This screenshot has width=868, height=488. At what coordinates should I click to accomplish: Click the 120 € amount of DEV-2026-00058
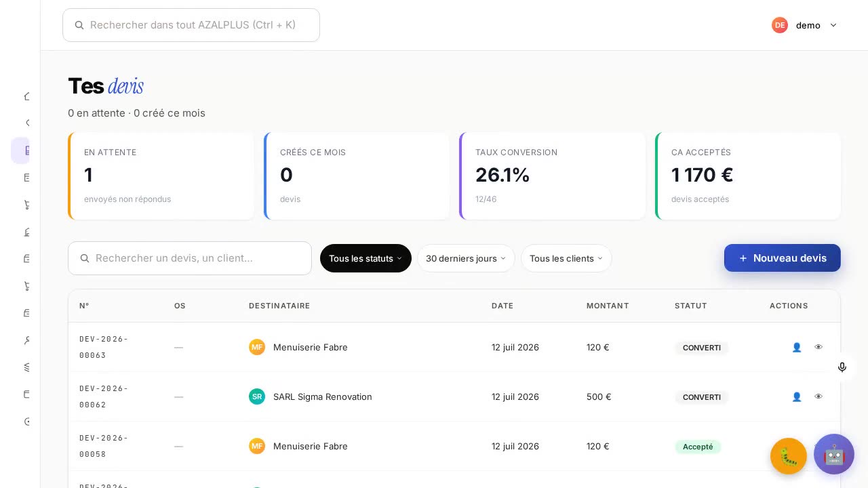click(598, 446)
